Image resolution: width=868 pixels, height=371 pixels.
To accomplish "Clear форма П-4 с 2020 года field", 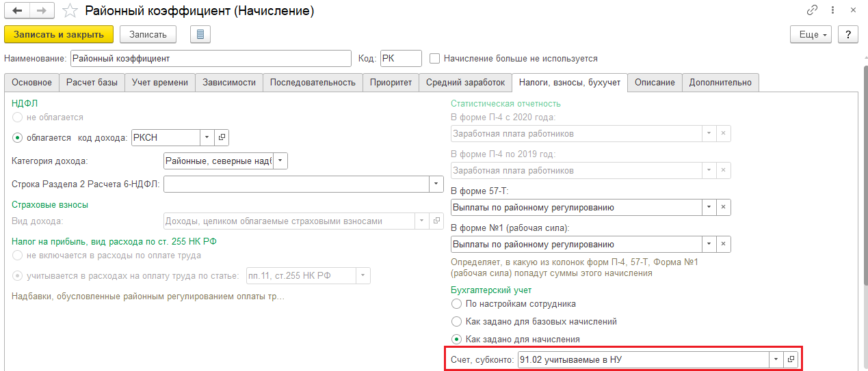I will point(724,133).
